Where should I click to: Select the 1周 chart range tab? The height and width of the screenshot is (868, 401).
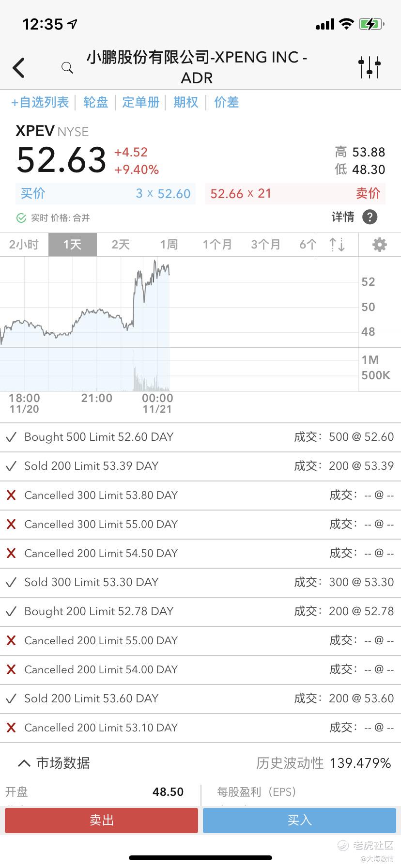pos(169,245)
